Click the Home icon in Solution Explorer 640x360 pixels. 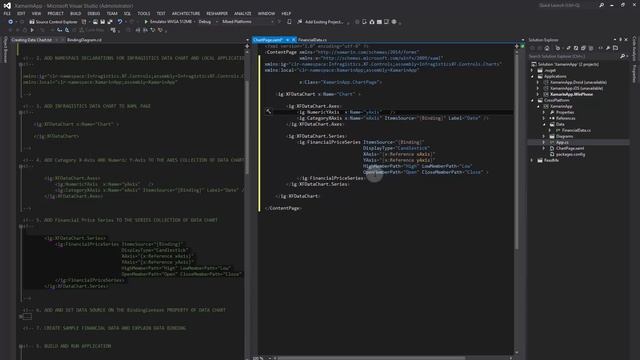(x=547, y=48)
